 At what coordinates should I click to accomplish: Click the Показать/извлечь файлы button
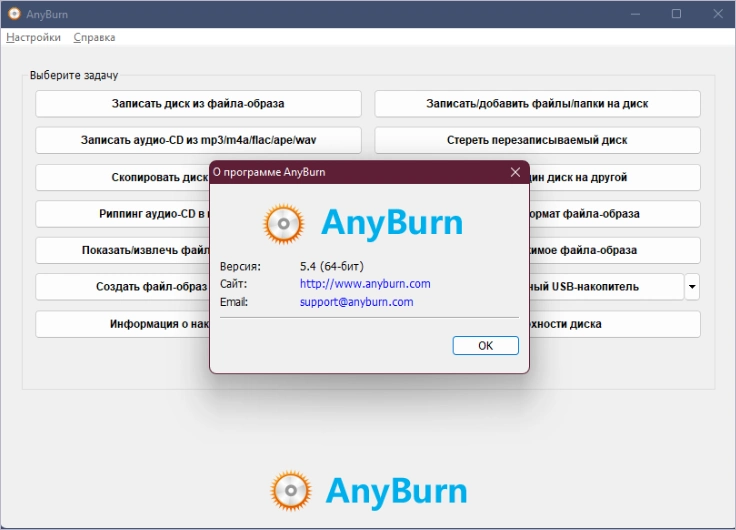tap(123, 250)
